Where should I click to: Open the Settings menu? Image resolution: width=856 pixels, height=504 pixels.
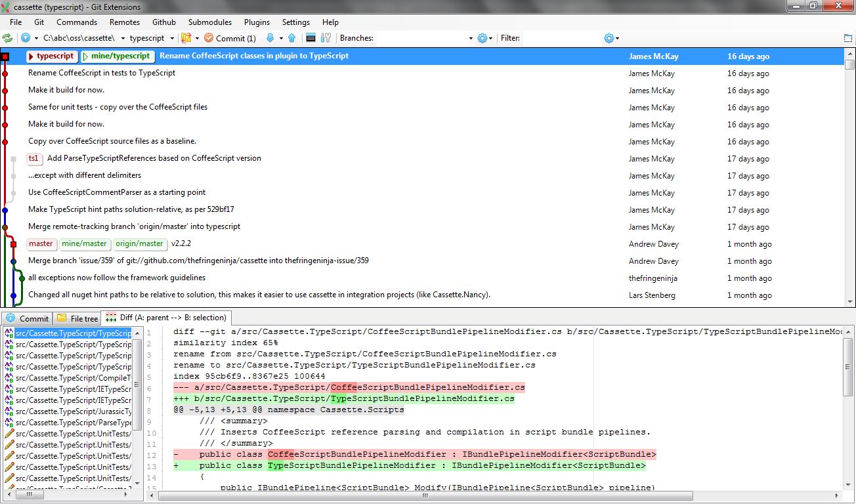tap(296, 22)
